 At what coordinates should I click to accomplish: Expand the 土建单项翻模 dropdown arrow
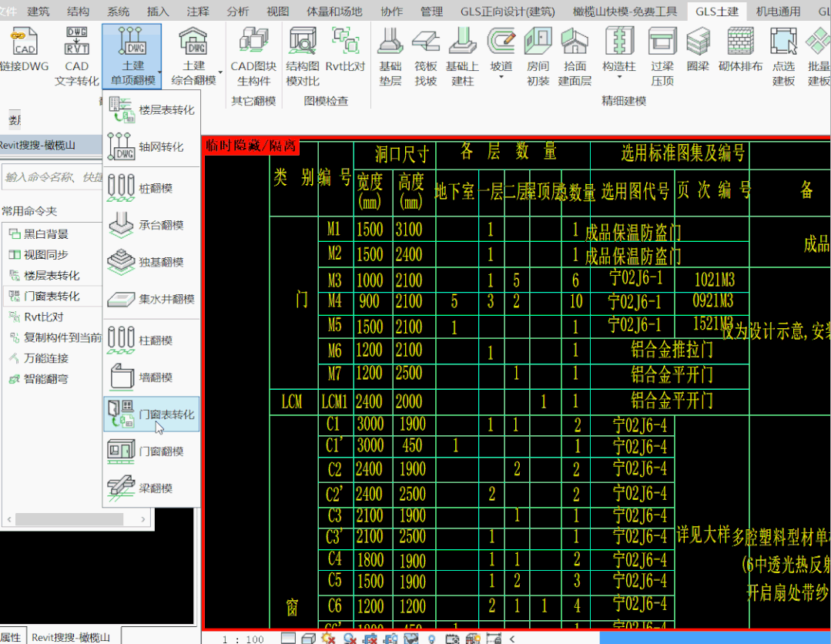[159, 72]
